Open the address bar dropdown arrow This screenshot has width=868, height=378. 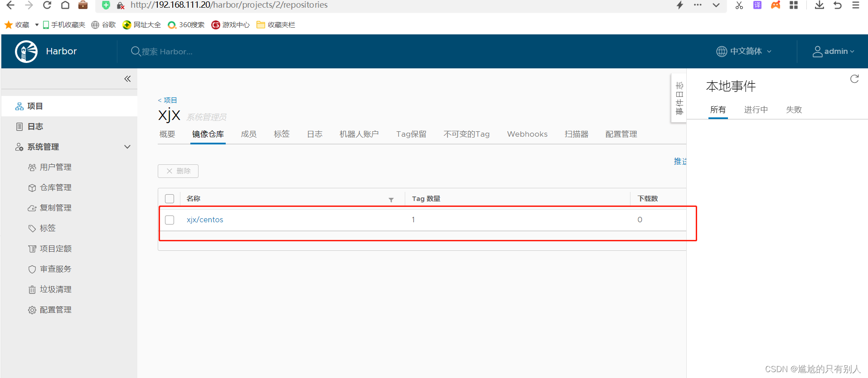pyautogui.click(x=716, y=5)
